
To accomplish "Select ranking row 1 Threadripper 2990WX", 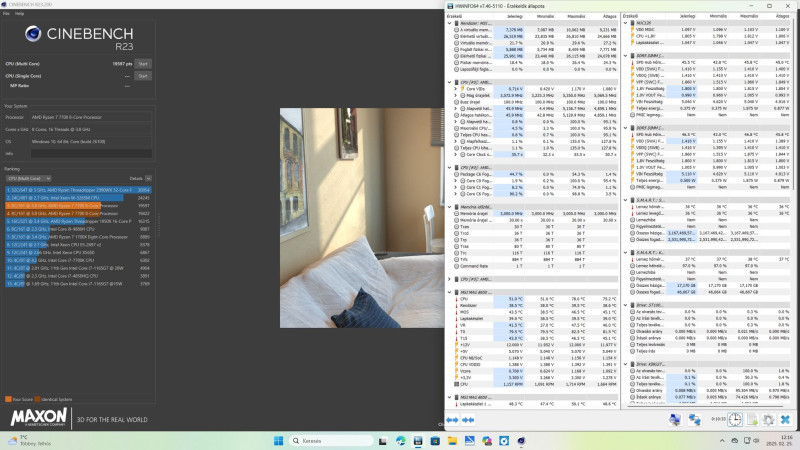I will pos(78,190).
